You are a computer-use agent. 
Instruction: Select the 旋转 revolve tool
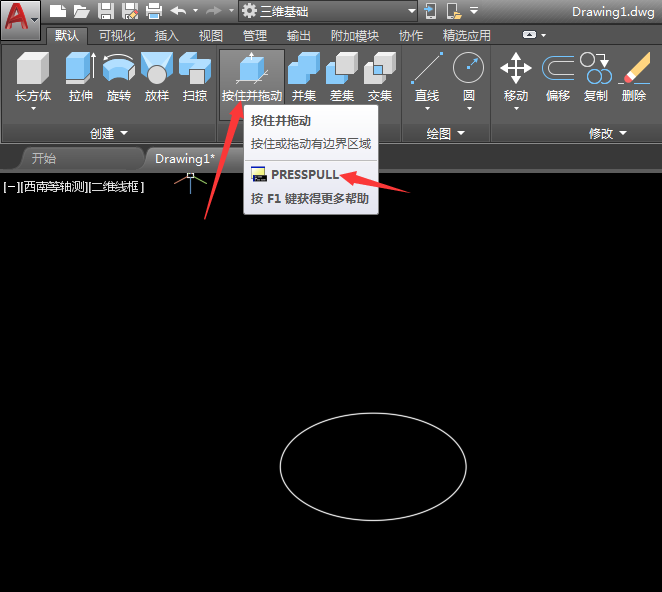[119, 77]
